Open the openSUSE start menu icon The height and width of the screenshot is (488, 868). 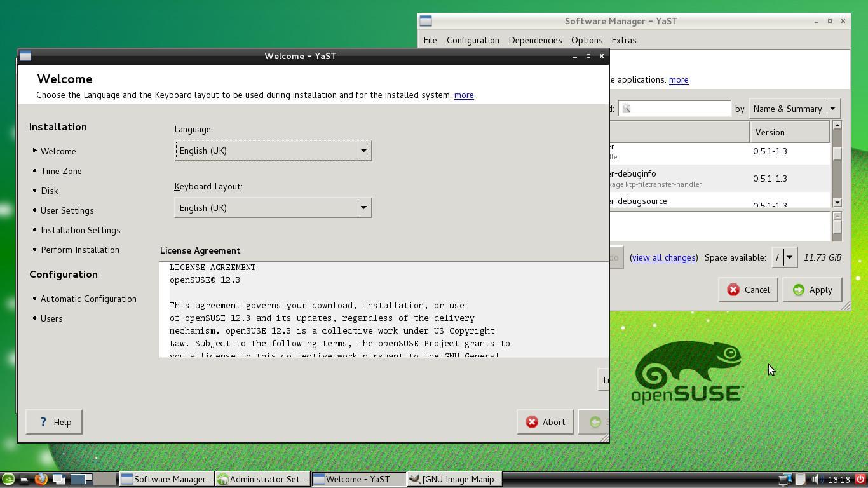click(8, 479)
